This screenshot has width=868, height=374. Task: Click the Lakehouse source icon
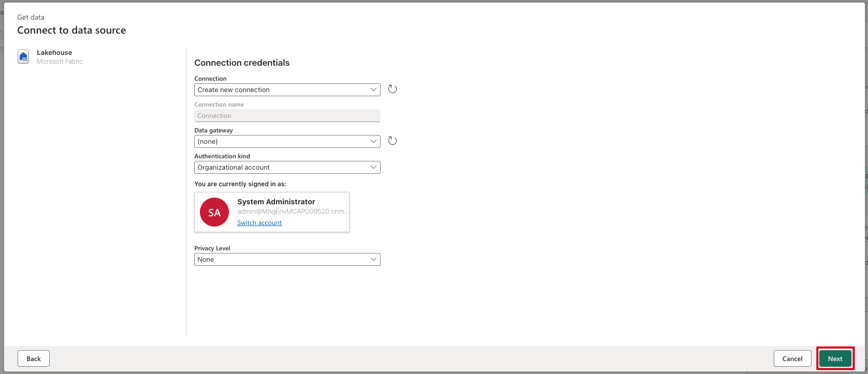click(x=23, y=57)
